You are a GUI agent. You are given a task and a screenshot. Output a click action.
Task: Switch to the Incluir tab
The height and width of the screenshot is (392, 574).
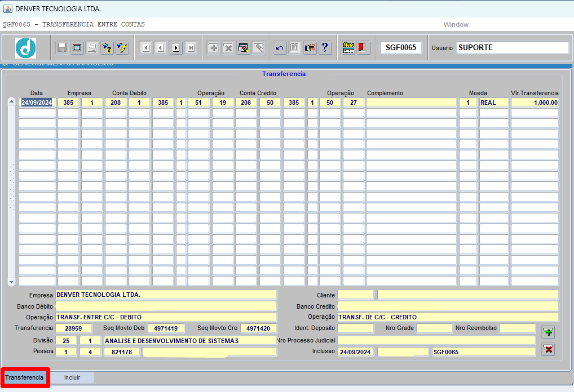(x=72, y=377)
